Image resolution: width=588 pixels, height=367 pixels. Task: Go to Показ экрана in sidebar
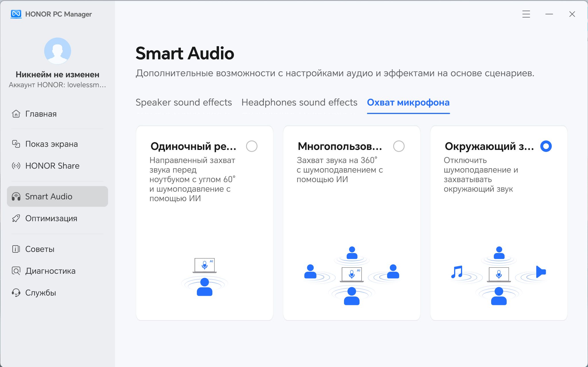57,144
